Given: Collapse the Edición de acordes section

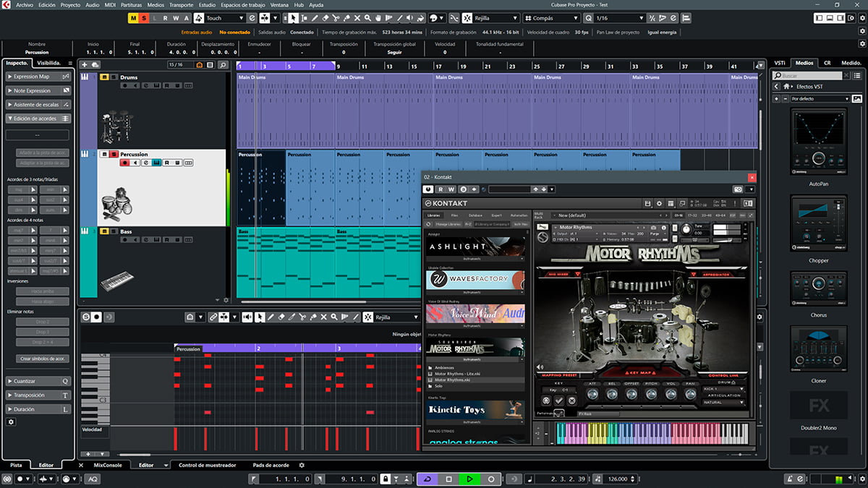Looking at the screenshot, I should (x=38, y=119).
